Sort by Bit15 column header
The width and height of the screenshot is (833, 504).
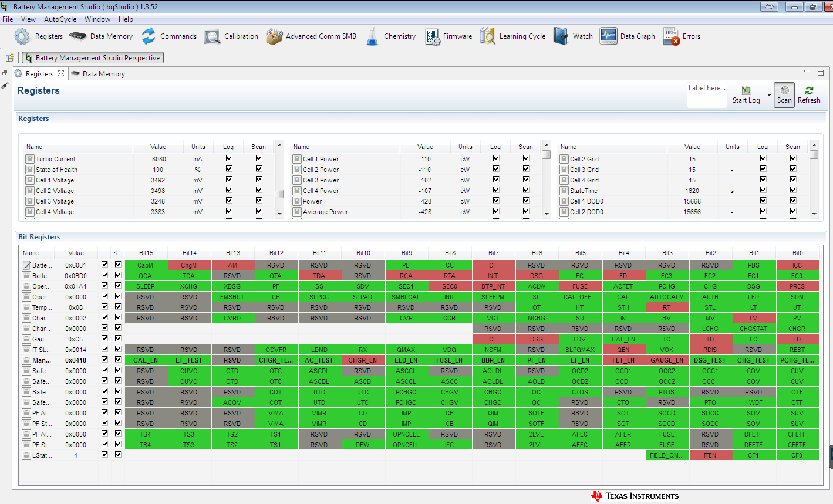tap(146, 253)
